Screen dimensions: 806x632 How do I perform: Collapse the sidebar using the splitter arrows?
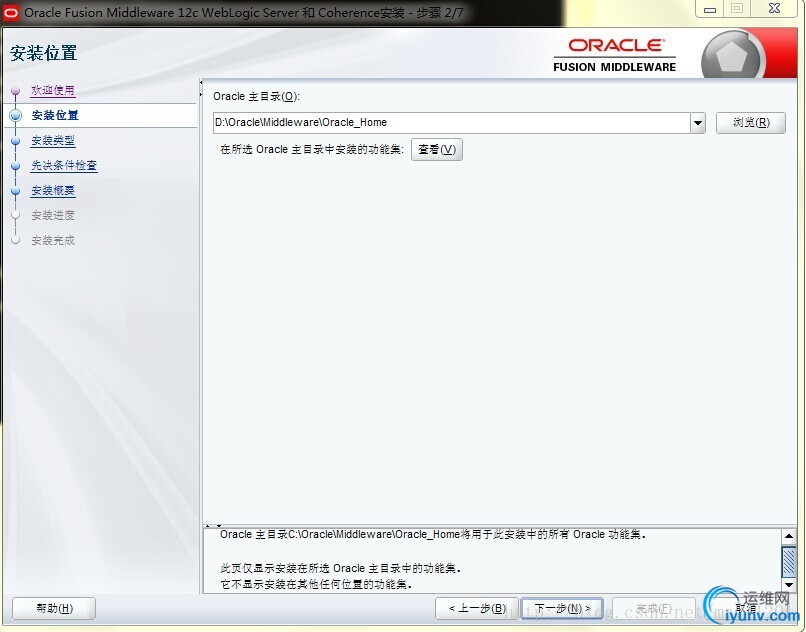pos(201,88)
